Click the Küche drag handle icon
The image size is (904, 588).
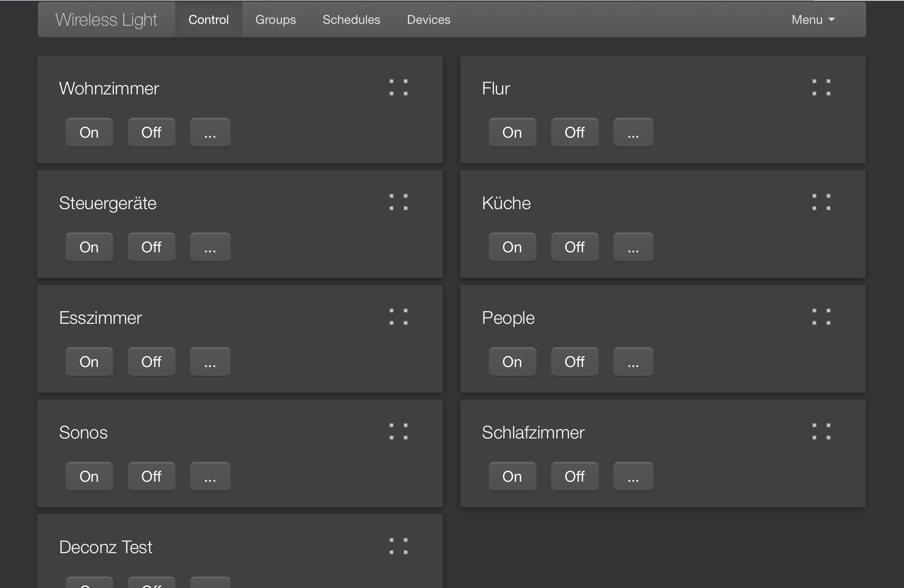click(821, 202)
